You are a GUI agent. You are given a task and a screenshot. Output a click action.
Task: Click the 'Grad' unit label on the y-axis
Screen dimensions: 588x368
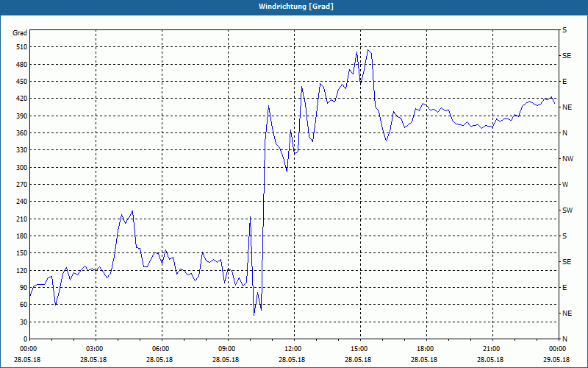click(20, 33)
